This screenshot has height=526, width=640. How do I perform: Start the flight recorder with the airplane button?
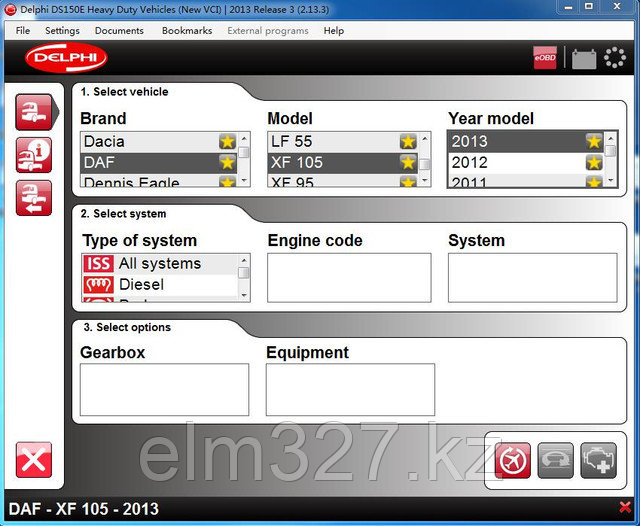513,461
